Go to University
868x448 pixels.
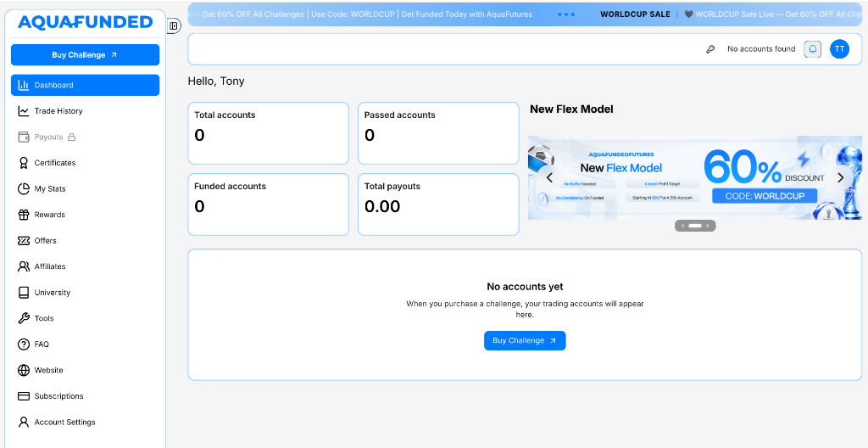point(86,292)
